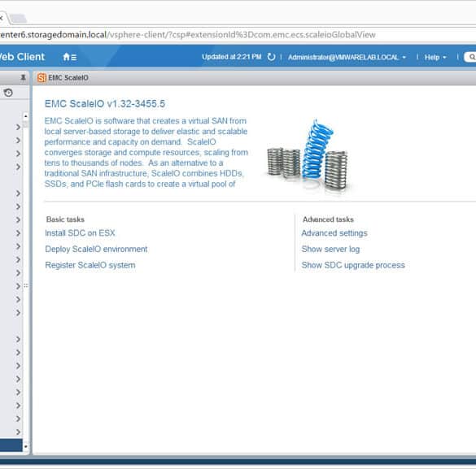The width and height of the screenshot is (476, 469).
Task: Click the EMC ScaleIO orange tab icon
Action: (41, 78)
